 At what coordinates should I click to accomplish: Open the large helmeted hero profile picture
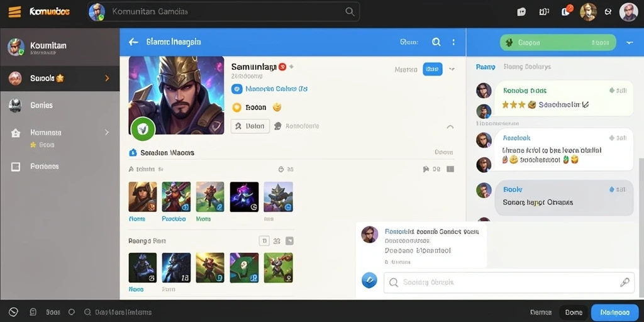pos(176,96)
